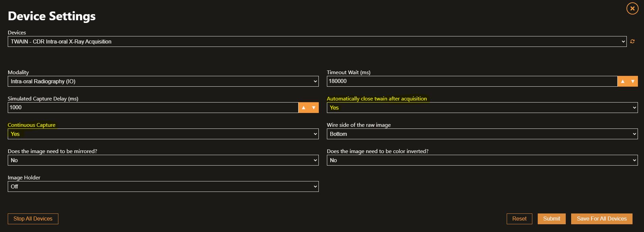This screenshot has width=644, height=232.
Task: Increase Simulated Capture Delay with up arrow
Action: click(304, 108)
